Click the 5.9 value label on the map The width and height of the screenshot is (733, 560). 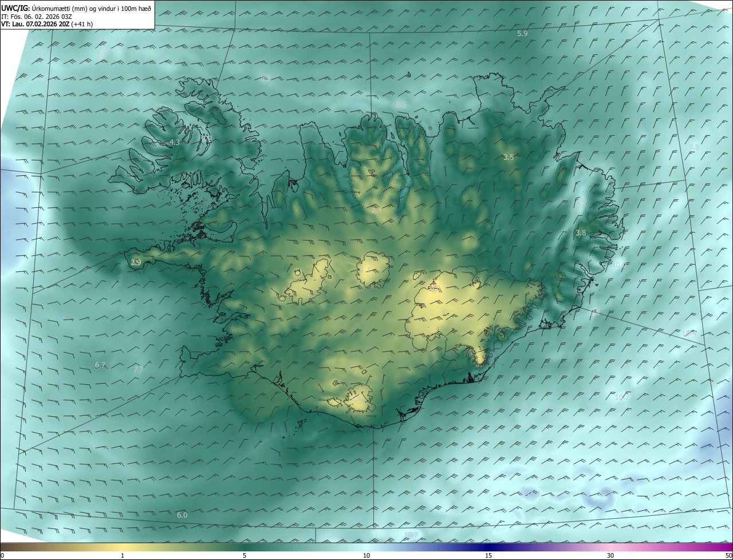coord(522,34)
